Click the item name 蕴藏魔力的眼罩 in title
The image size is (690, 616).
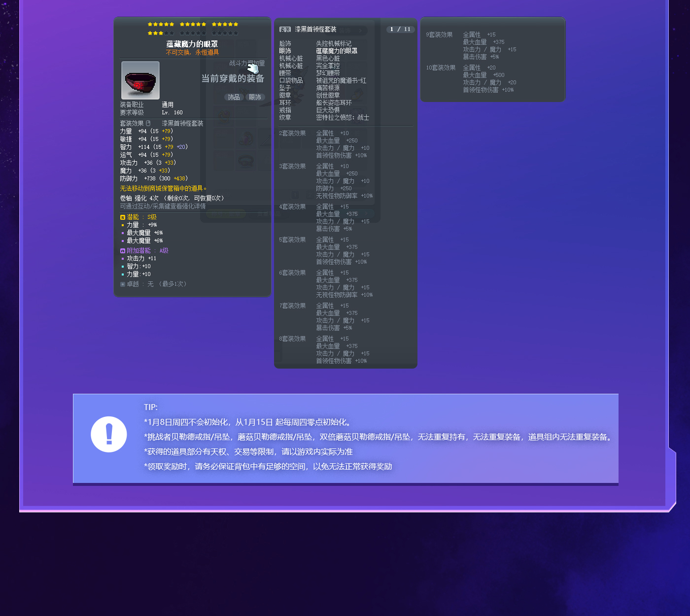(x=192, y=44)
